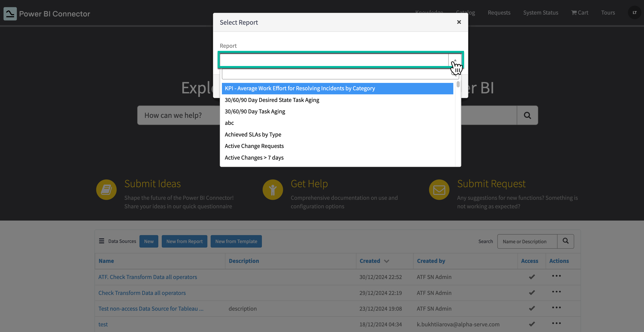
Task: Choose 'Active Changes > 7 days' option
Action: 254,158
